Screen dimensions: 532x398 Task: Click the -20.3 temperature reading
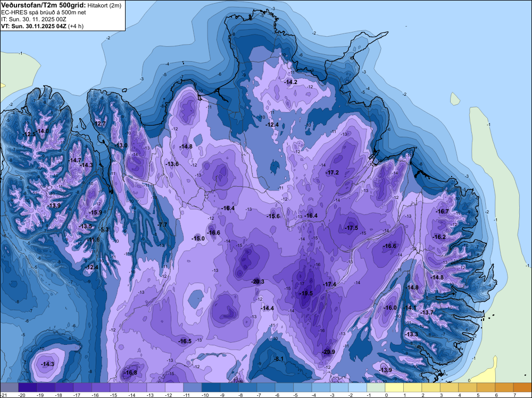click(257, 281)
